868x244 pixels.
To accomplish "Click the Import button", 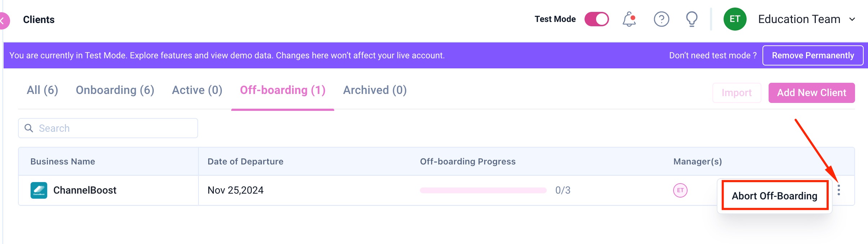I will (737, 93).
